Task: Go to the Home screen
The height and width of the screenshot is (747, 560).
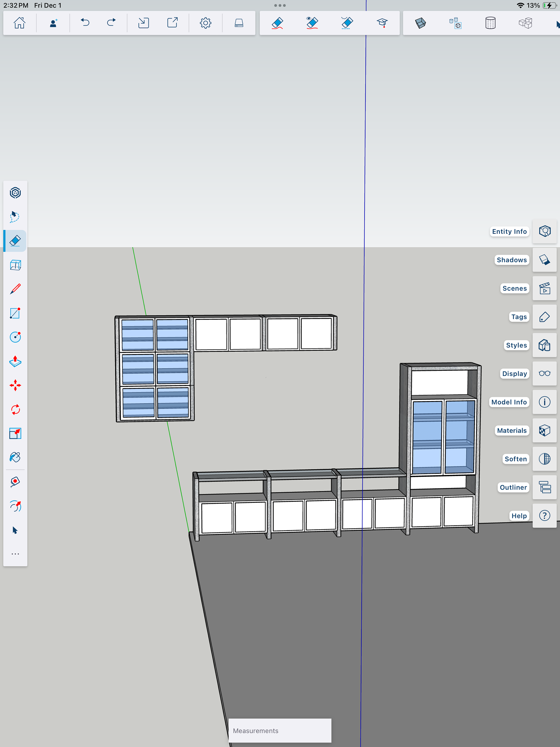Action: tap(19, 23)
